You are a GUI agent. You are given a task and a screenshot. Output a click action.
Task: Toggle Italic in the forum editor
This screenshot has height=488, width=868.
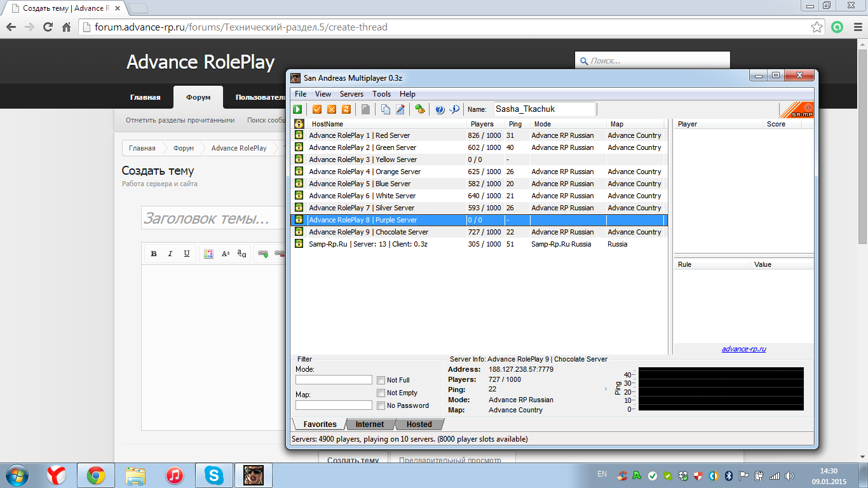(170, 254)
